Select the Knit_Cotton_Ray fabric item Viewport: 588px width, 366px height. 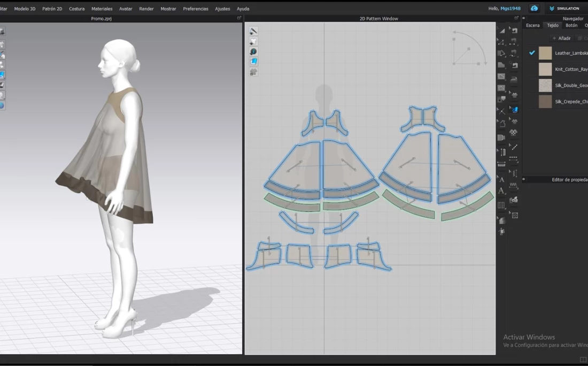tap(570, 70)
